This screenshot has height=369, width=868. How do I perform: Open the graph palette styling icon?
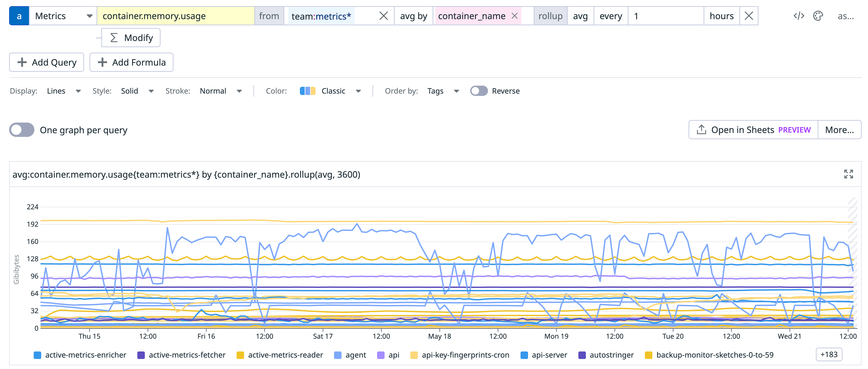tap(818, 15)
